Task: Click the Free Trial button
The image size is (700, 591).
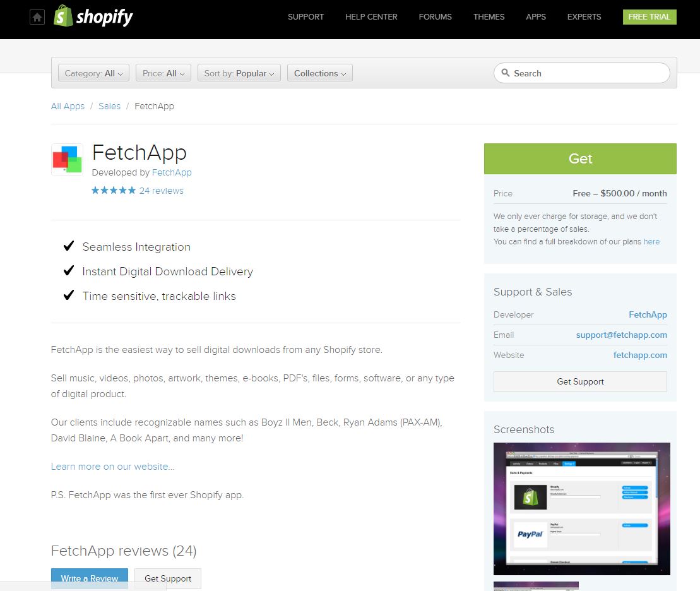Action: tap(650, 17)
